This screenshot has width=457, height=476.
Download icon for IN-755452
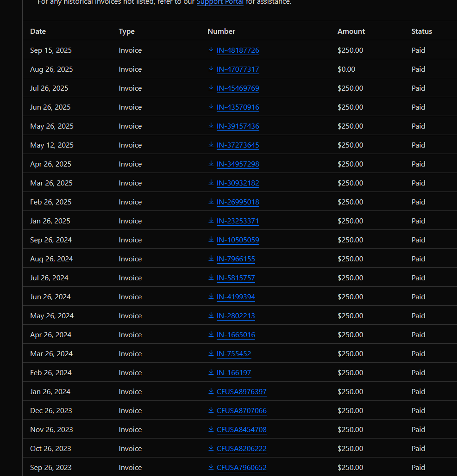211,353
